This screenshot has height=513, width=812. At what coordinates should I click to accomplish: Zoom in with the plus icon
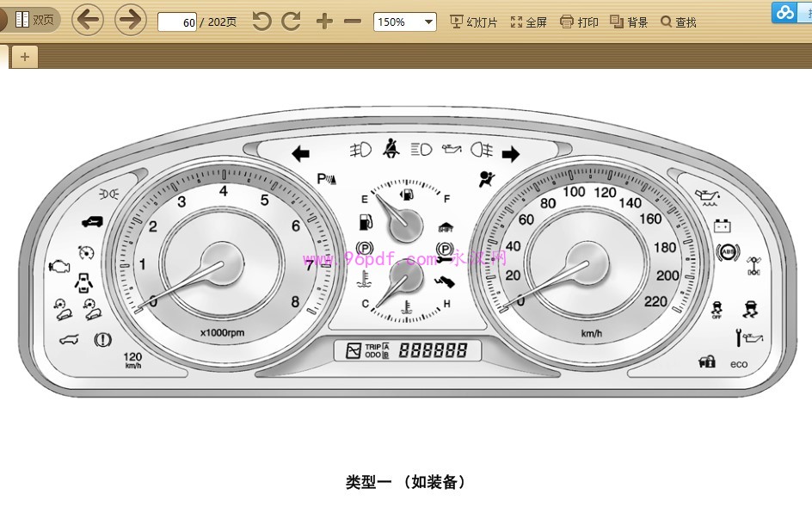(323, 22)
